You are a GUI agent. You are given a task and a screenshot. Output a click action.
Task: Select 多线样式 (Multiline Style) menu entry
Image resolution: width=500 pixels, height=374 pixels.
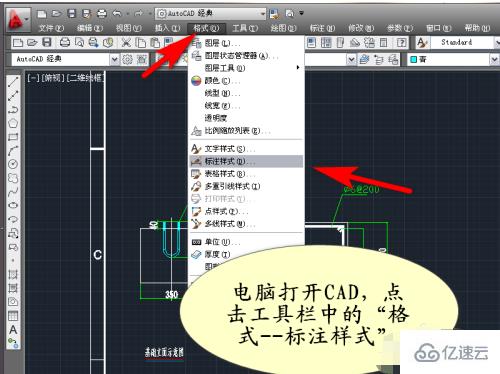pos(247,224)
